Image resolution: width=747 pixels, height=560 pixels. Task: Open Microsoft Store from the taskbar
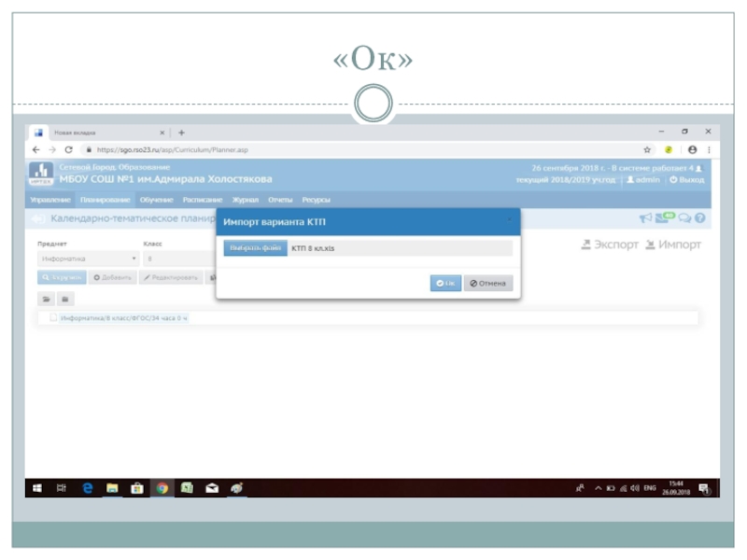pyautogui.click(x=137, y=488)
